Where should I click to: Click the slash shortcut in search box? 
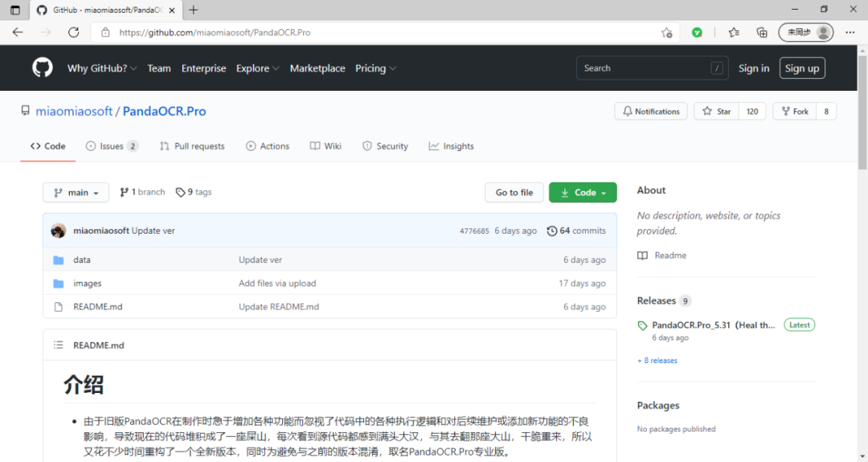[717, 68]
